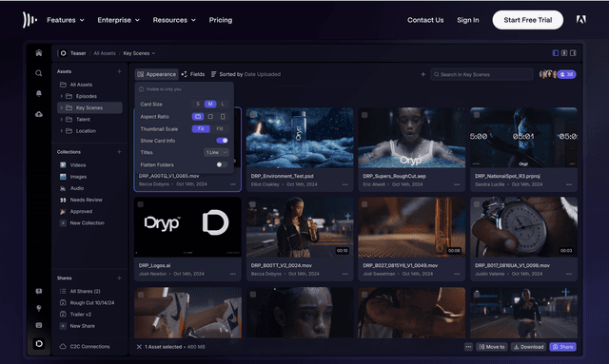Open the Home icon in left rail

(x=39, y=53)
